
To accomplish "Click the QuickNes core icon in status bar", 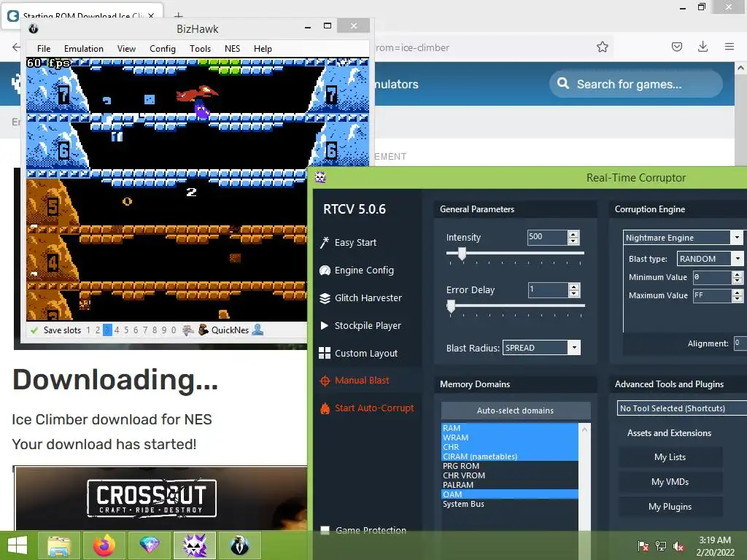I will [204, 330].
